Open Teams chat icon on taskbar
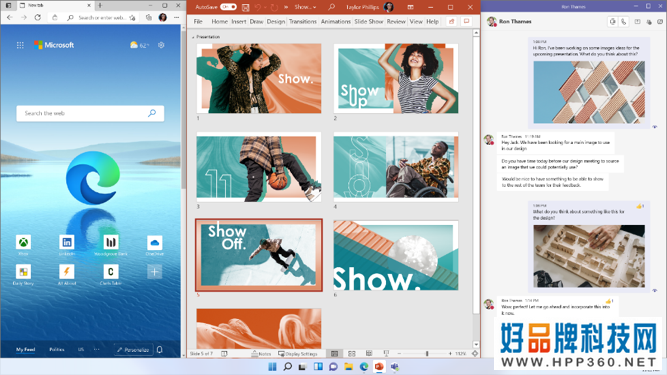This screenshot has height=375, width=667. click(333, 366)
